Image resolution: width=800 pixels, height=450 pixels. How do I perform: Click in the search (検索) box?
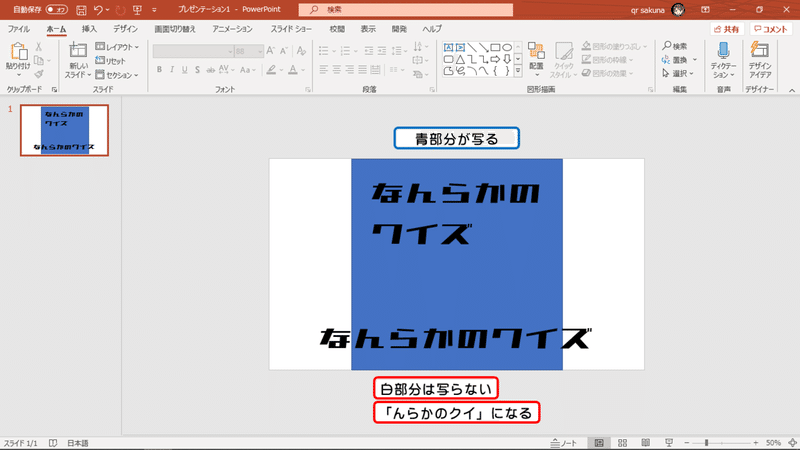406,10
